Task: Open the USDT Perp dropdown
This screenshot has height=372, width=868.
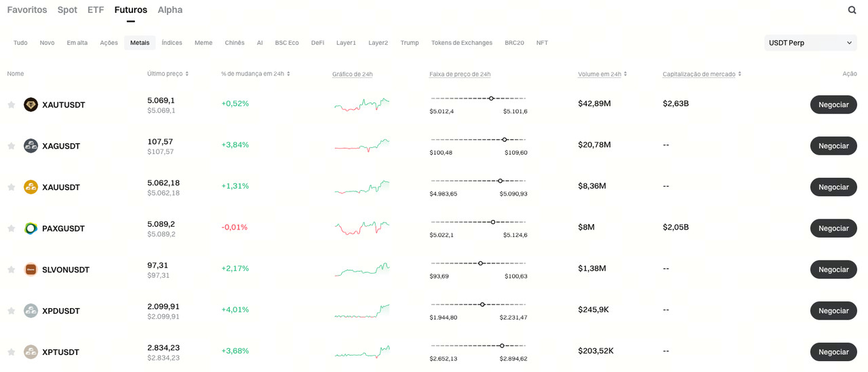Action: 810,43
